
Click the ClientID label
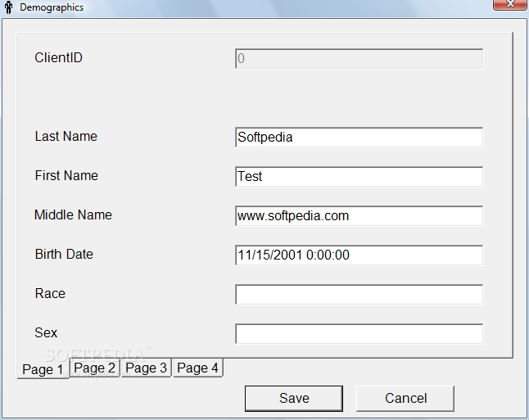click(x=58, y=57)
